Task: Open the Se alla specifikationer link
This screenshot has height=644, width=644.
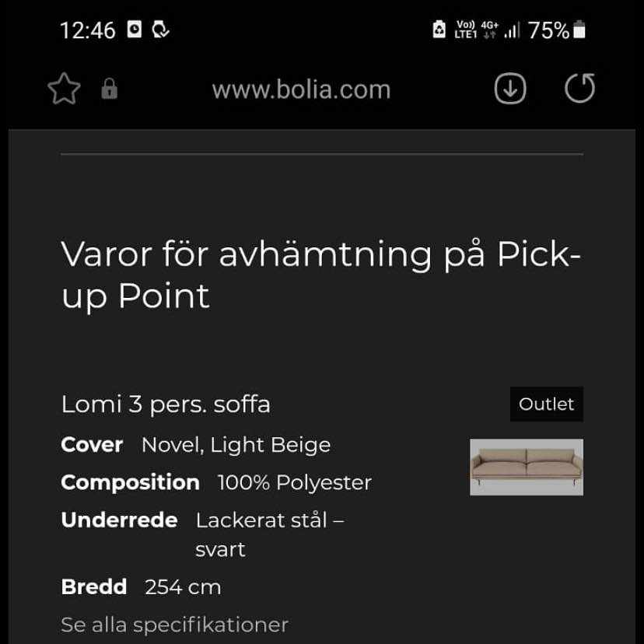Action: point(174,625)
